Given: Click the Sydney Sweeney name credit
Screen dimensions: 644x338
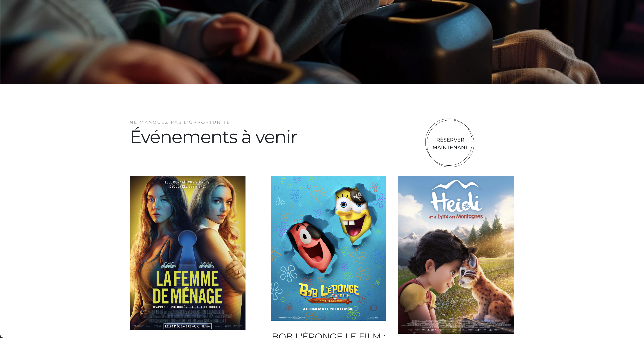Looking at the screenshot, I should click(169, 265).
